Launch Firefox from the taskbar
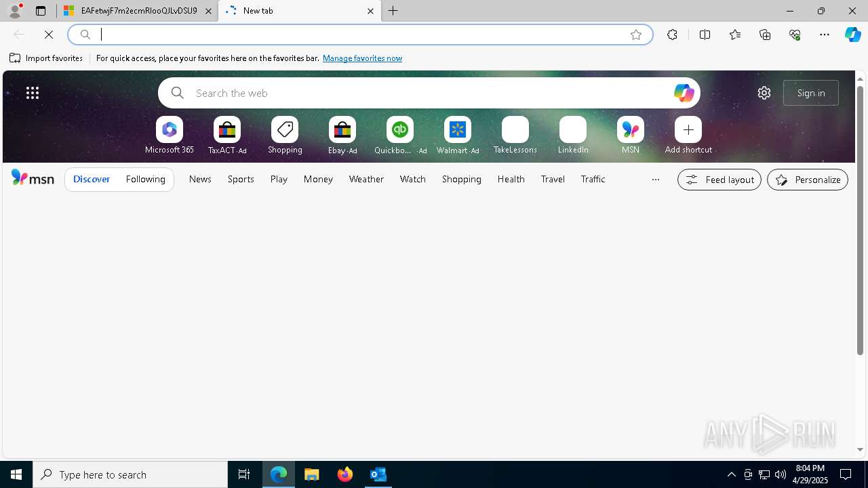The height and width of the screenshot is (488, 868). [345, 474]
